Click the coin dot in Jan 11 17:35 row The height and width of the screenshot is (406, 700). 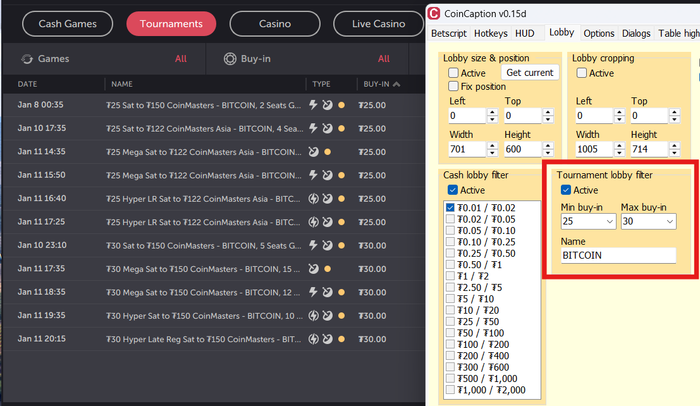[x=328, y=269]
